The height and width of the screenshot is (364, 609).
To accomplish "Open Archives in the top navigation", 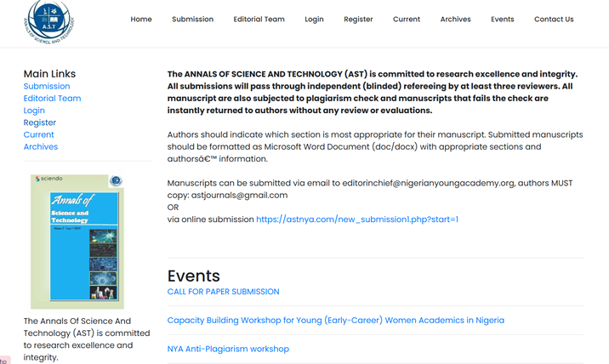I will [x=455, y=19].
